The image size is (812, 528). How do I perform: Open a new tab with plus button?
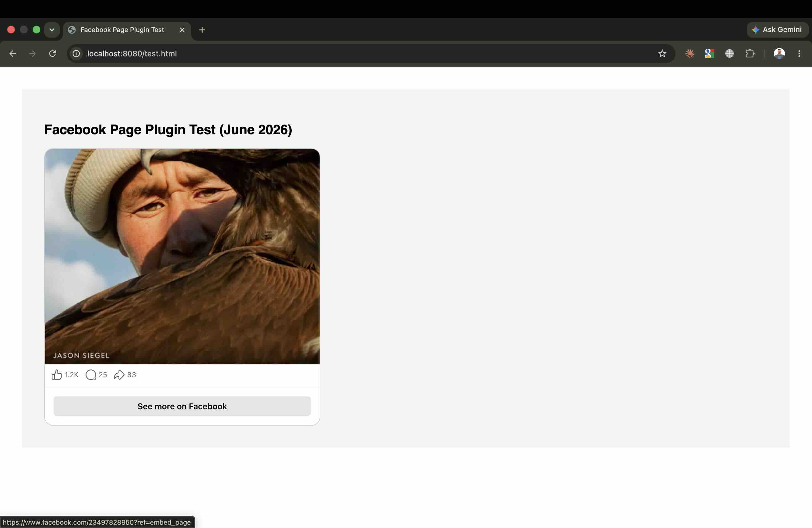pyautogui.click(x=202, y=30)
